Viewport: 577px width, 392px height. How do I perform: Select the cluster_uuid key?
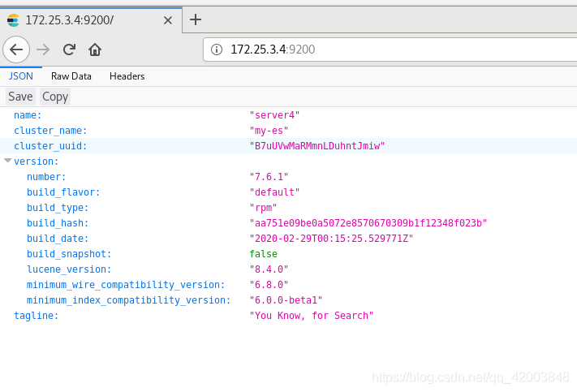(50, 146)
